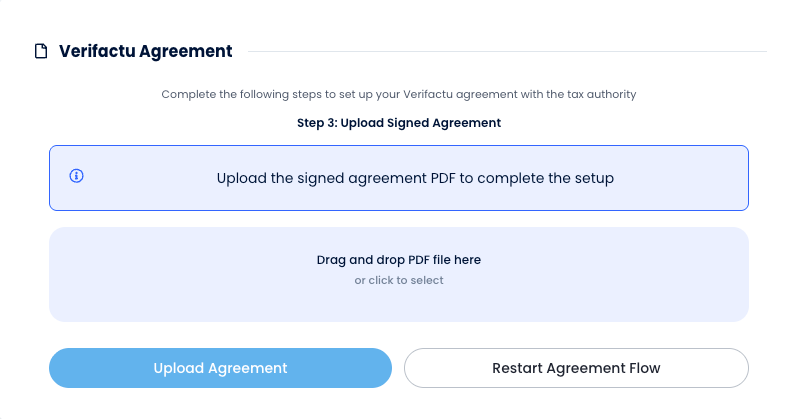
Task: Click "or click to select" text
Action: click(398, 281)
